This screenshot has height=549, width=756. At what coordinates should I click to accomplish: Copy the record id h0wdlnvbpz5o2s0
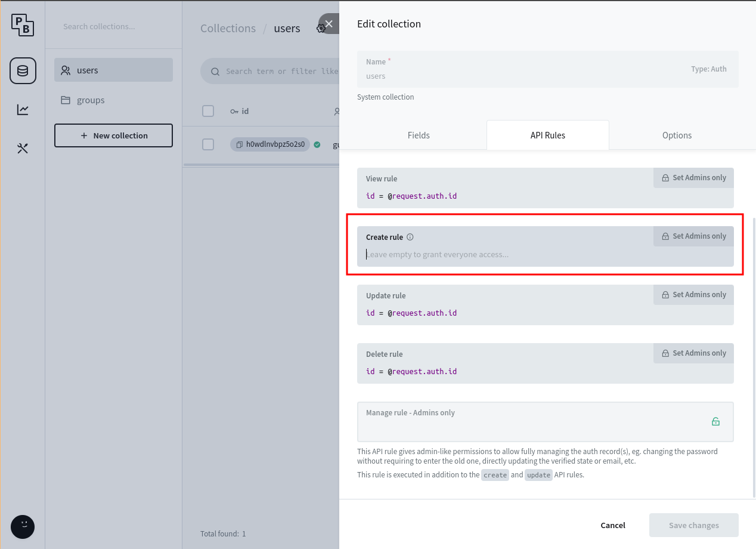click(239, 144)
